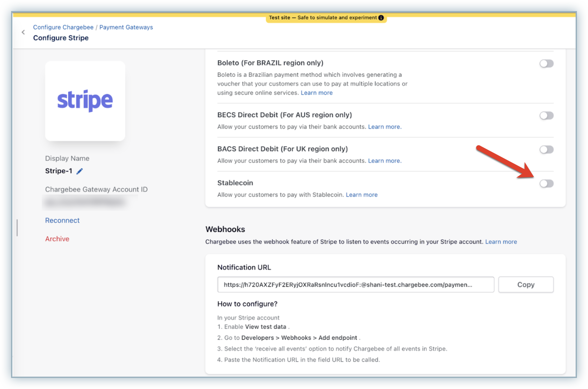Turn on BECS Direct Debit toggle
Viewport: 588px width, 389px height.
click(x=546, y=115)
